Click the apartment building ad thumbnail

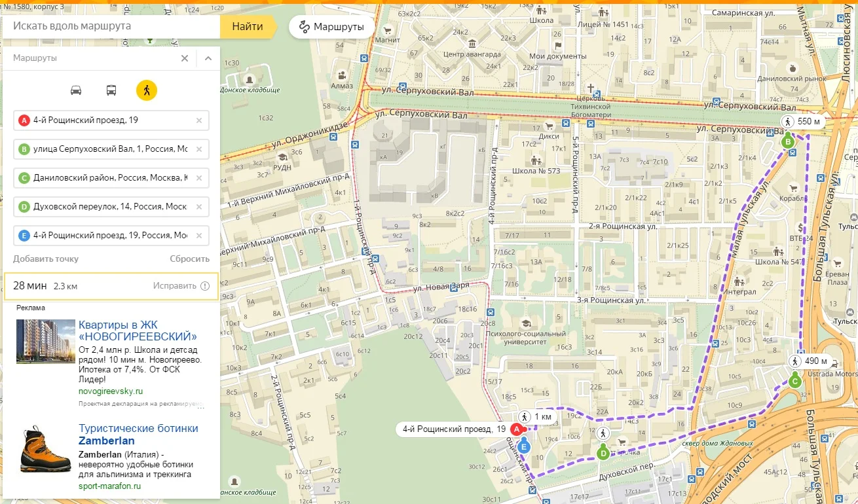(46, 341)
